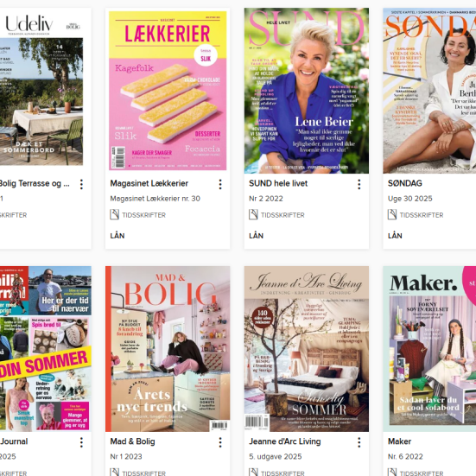Click the LÅN button under SØNDAG

click(395, 236)
